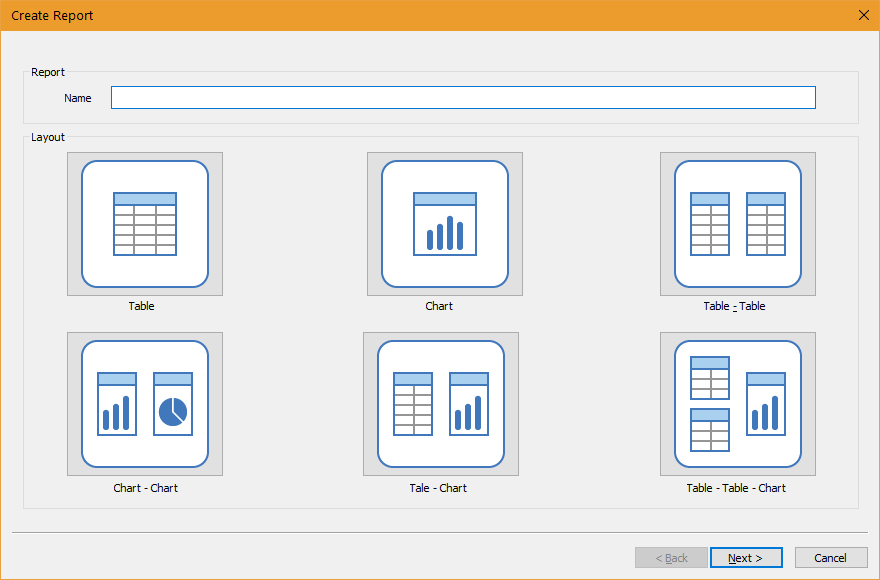Click the Table caption label

pos(141,305)
